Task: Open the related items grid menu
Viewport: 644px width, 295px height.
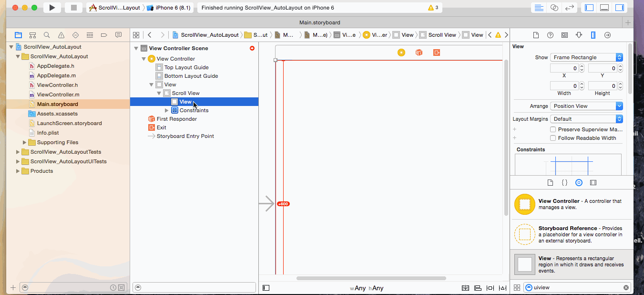Action: pos(136,35)
